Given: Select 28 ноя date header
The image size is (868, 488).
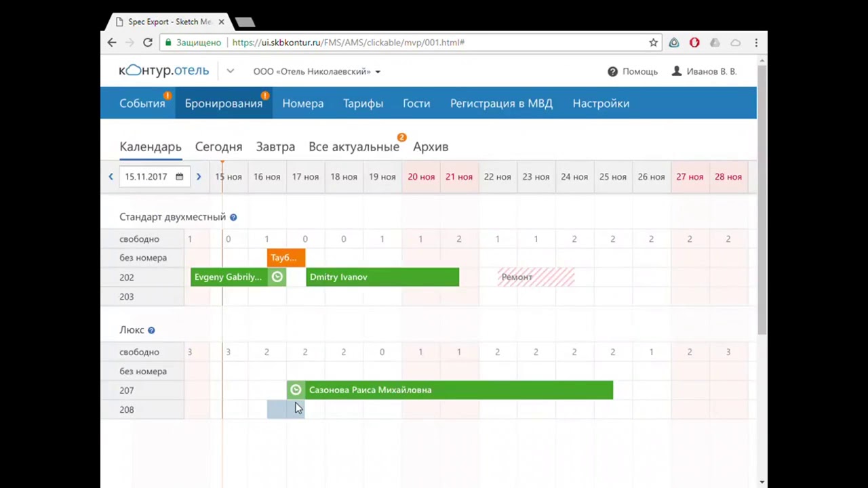Looking at the screenshot, I should tap(728, 177).
